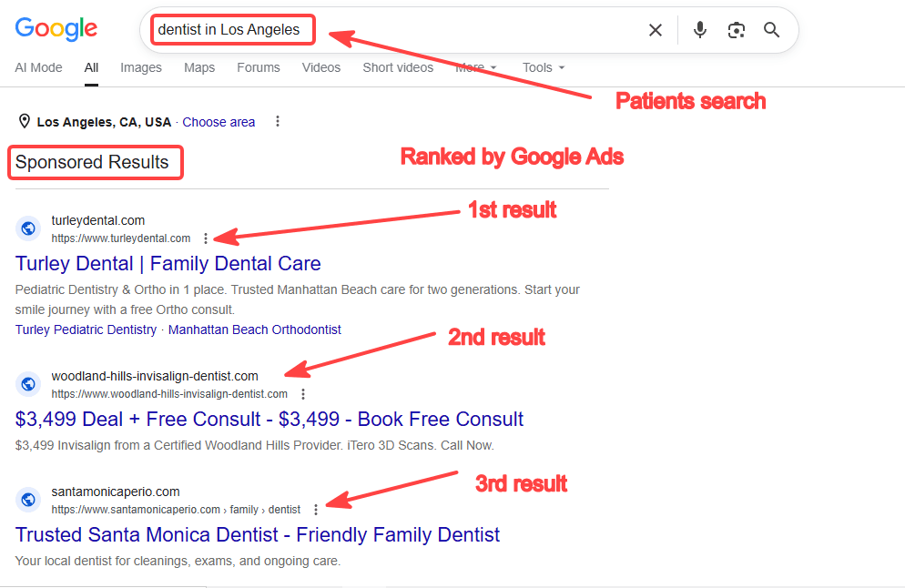Click the globe favicon next to santamonicaperio.com

(27, 500)
